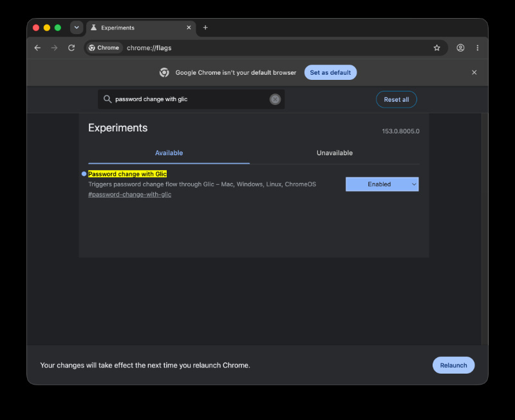Screen dimensions: 515x420
Task: Click the relaunch notice text
Action: click(145, 365)
